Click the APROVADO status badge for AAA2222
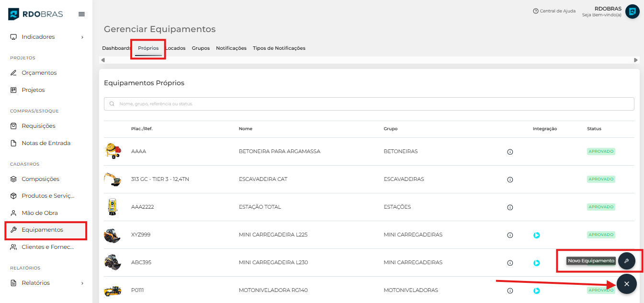 (x=601, y=207)
